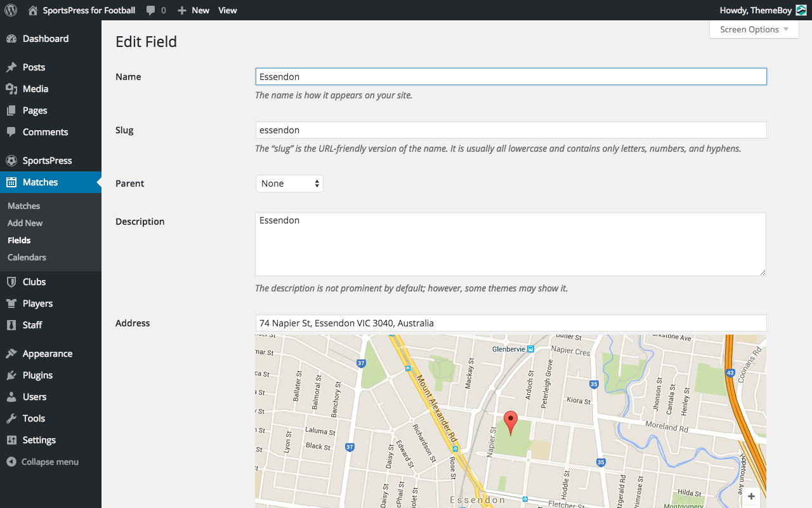
Task: Open the comments bubble icon in admin bar
Action: point(151,10)
